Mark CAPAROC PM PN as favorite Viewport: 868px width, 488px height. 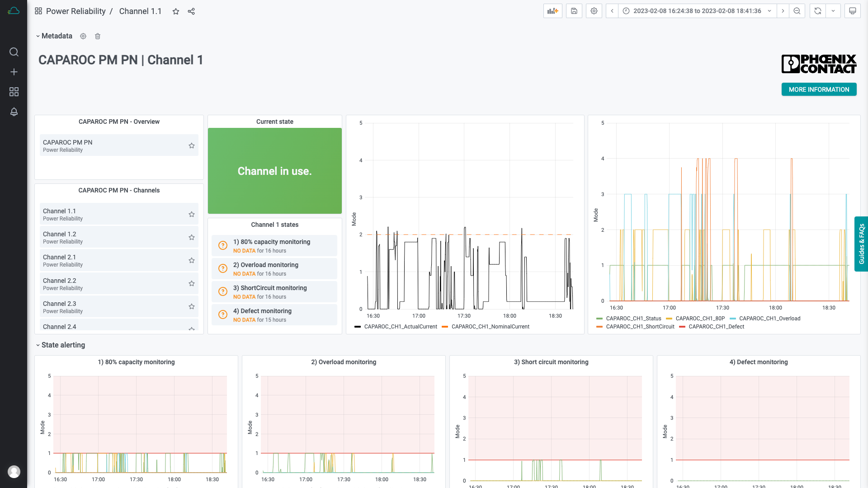tap(191, 145)
